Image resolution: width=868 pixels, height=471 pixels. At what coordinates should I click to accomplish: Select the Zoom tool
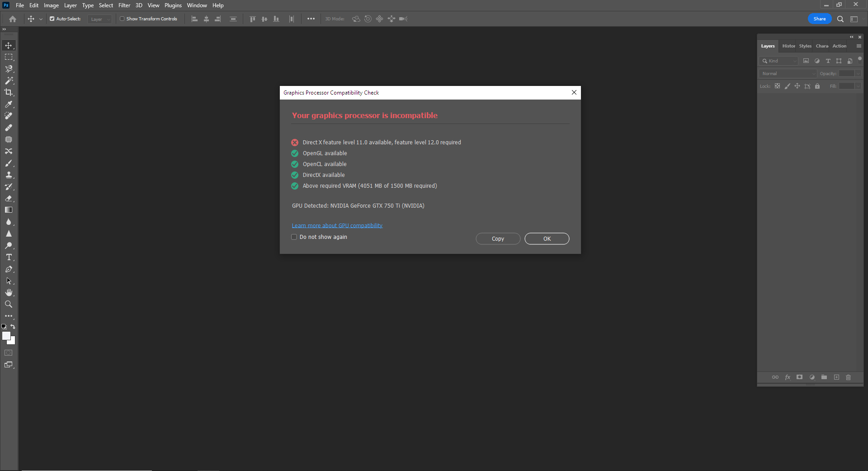point(8,304)
